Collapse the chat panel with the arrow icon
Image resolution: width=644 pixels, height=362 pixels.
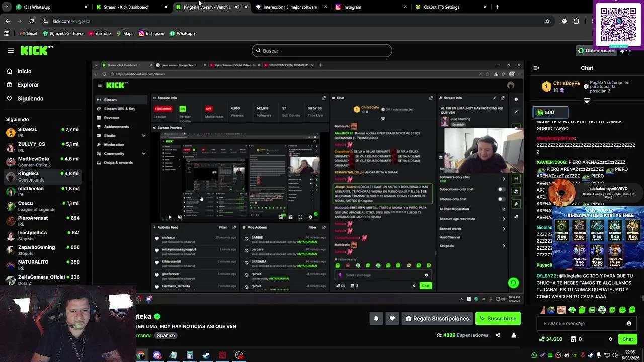[536, 68]
